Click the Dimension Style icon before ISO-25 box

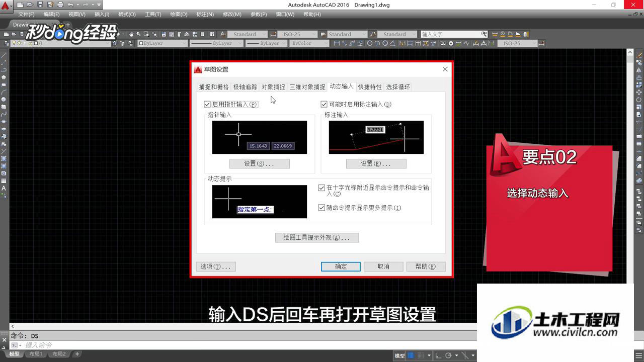tap(273, 34)
